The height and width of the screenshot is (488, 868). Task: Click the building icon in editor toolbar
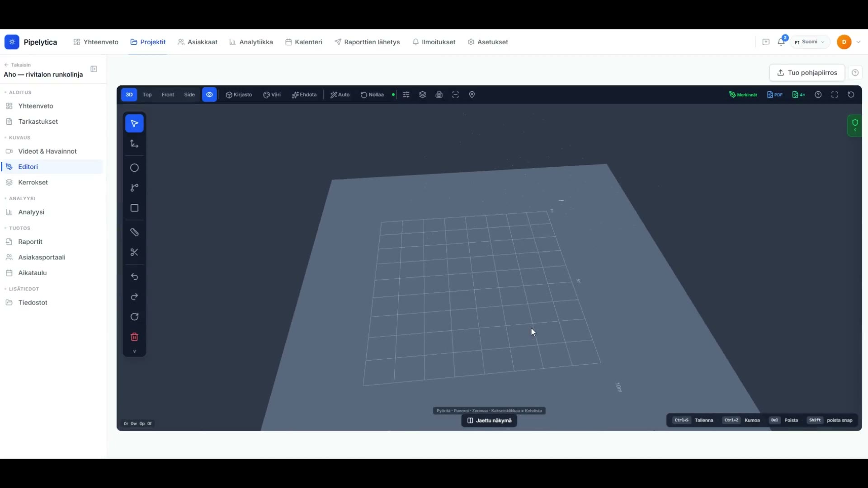point(439,95)
